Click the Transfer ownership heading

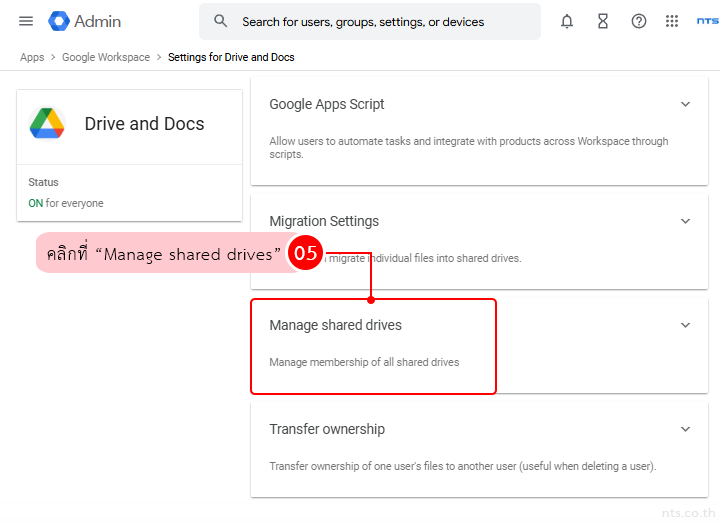pyautogui.click(x=327, y=429)
